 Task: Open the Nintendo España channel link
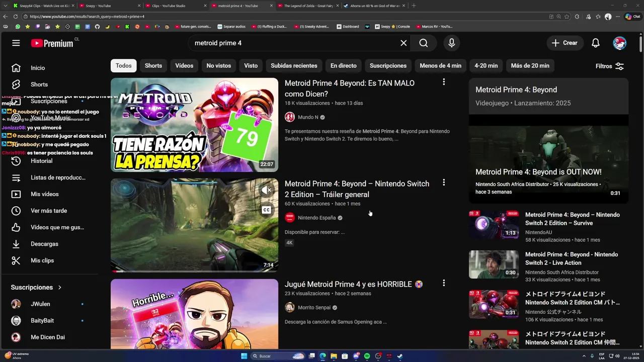coord(316,218)
